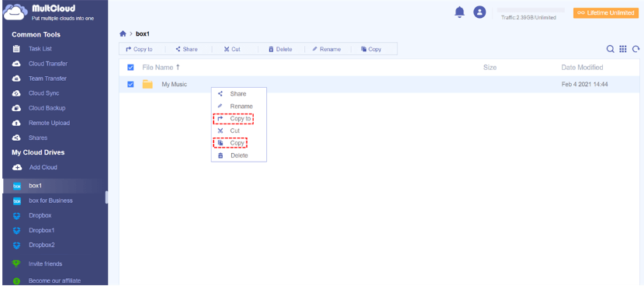The image size is (644, 286).
Task: Open the notifications bell icon
Action: tap(459, 12)
